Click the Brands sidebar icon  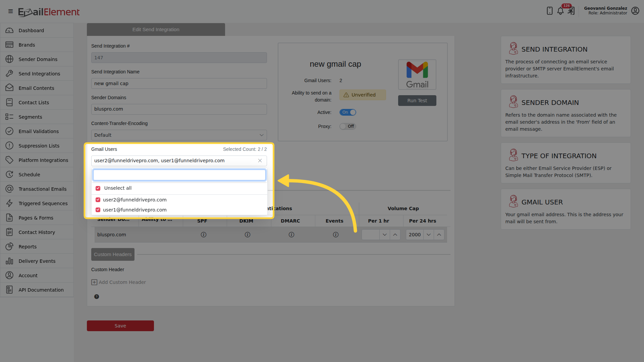click(x=9, y=45)
